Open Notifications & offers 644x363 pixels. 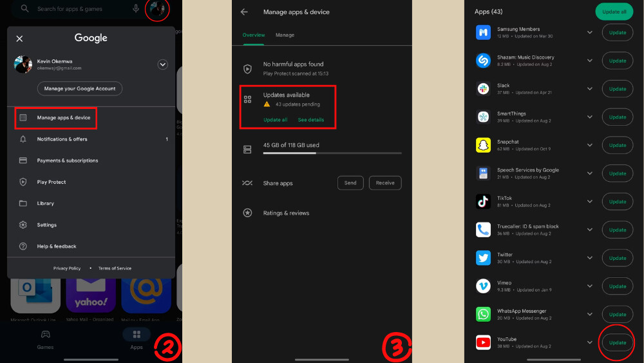click(62, 139)
